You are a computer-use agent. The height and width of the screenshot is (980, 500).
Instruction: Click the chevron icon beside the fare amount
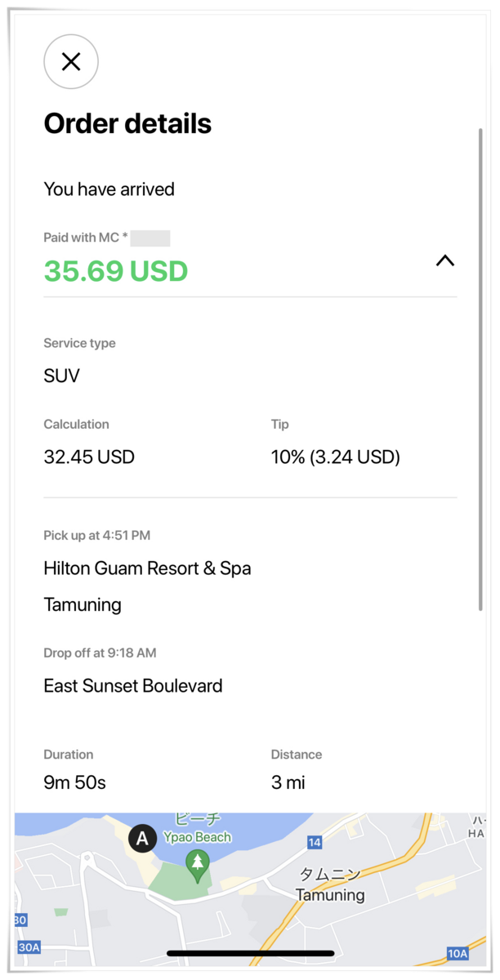pyautogui.click(x=445, y=261)
